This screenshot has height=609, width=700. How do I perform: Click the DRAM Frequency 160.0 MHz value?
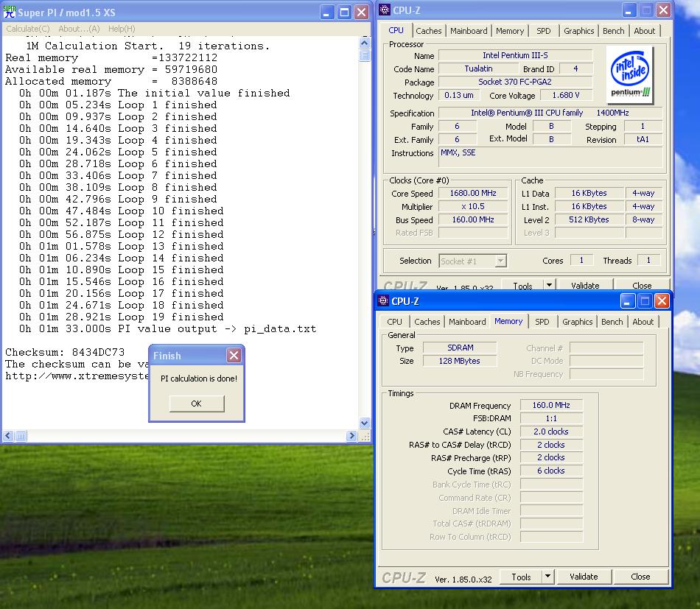551,405
